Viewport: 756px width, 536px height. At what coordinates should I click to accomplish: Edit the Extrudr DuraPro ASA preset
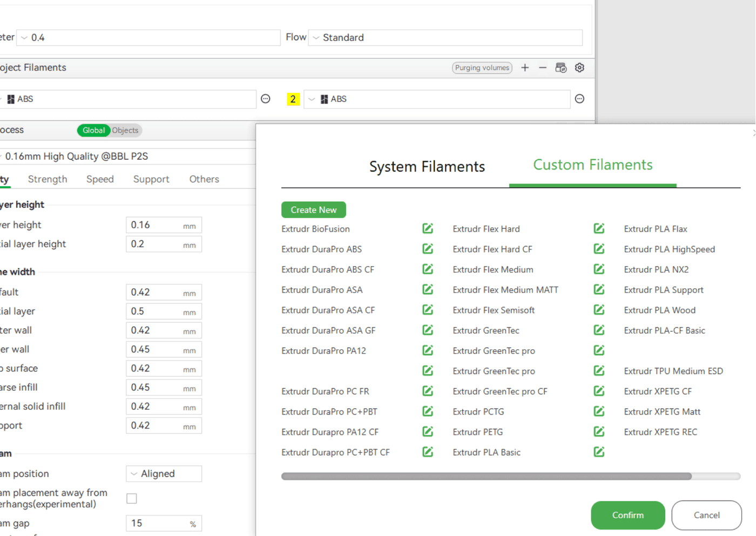(428, 289)
